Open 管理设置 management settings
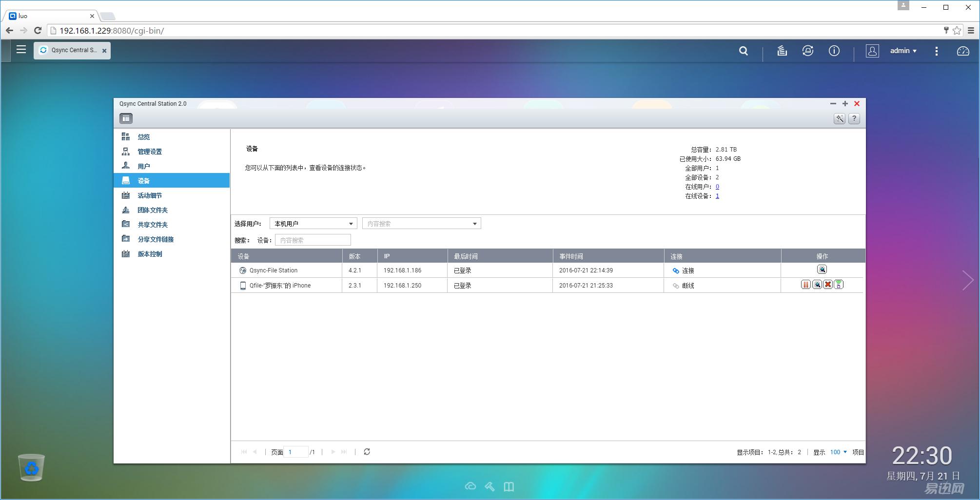 172,152
